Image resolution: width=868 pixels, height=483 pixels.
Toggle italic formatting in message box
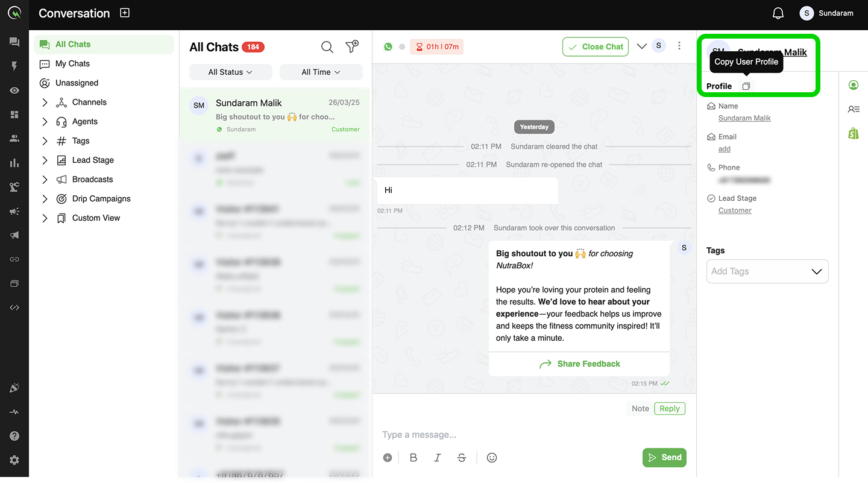point(438,458)
